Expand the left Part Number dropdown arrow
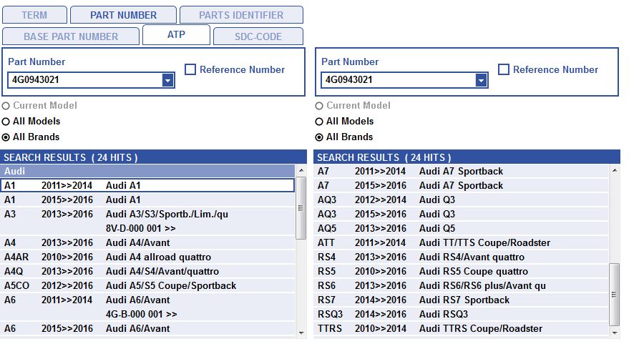This screenshot has width=644, height=349. click(x=167, y=81)
